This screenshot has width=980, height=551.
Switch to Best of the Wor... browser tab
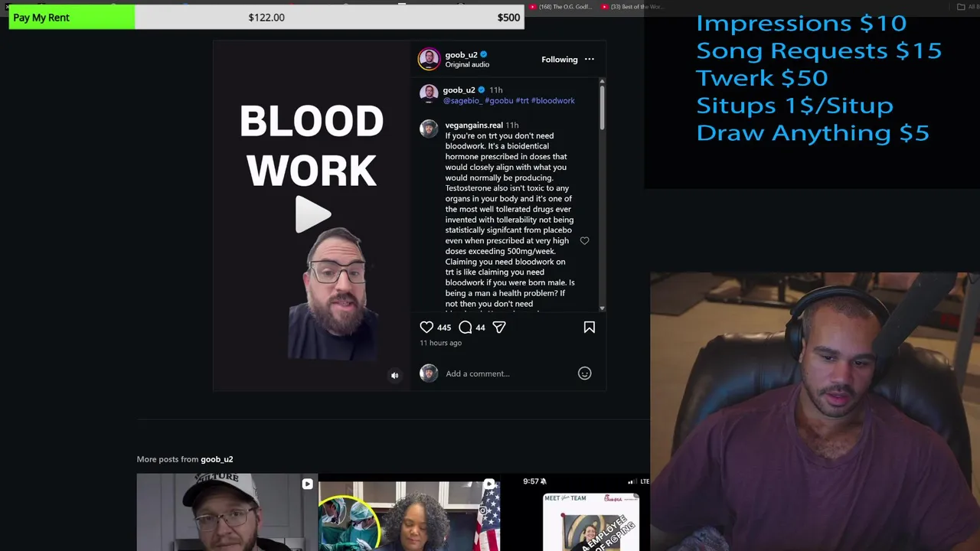(631, 7)
